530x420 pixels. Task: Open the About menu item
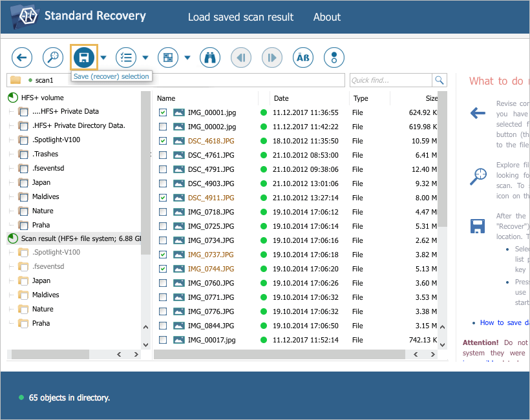click(x=326, y=17)
